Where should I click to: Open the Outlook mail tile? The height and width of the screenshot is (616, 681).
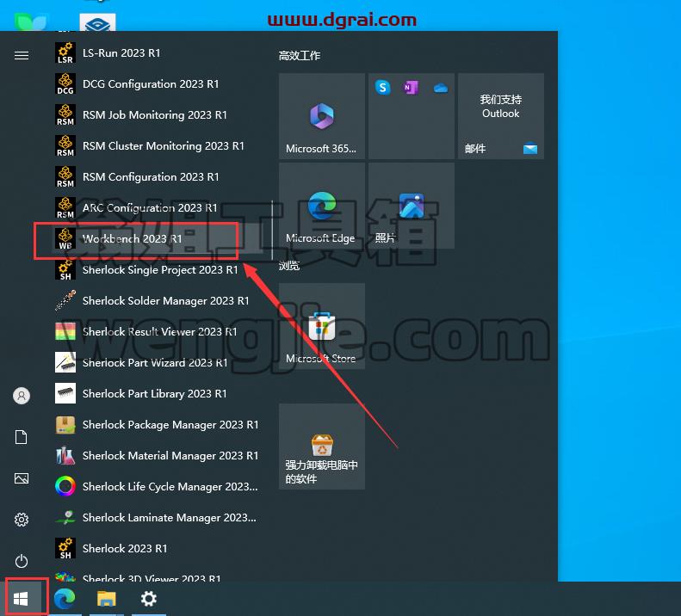[501, 116]
